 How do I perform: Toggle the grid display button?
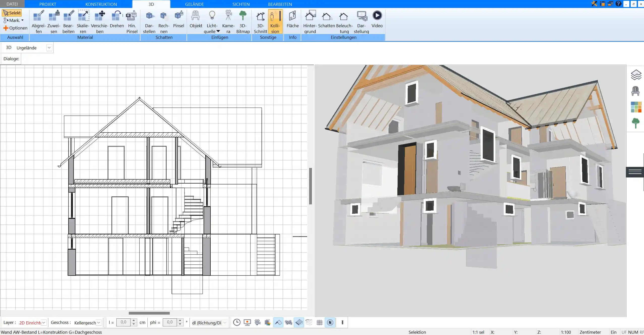point(319,322)
